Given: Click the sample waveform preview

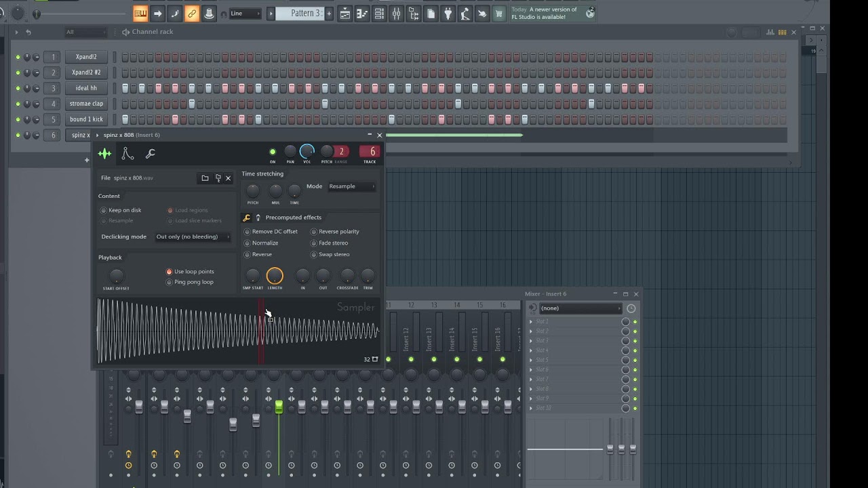Looking at the screenshot, I should [237, 331].
